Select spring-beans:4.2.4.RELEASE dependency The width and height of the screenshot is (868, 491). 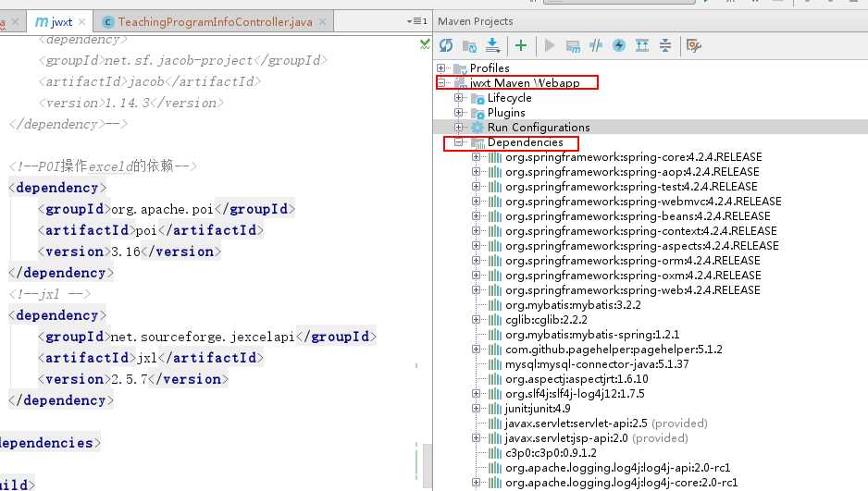tap(638, 216)
